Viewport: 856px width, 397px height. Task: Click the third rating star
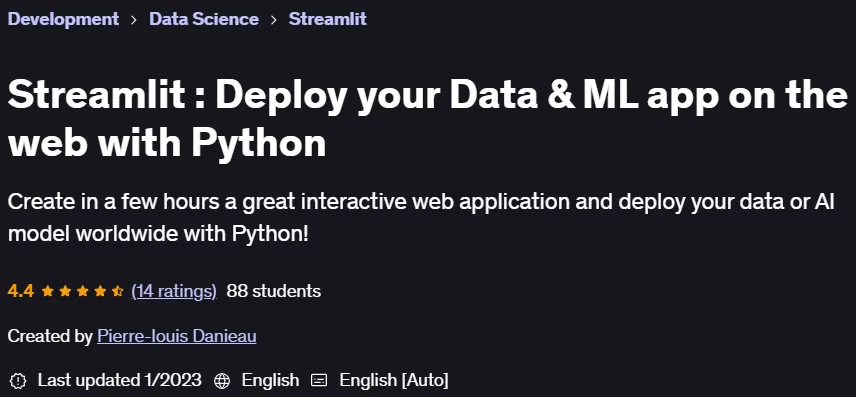tap(82, 291)
